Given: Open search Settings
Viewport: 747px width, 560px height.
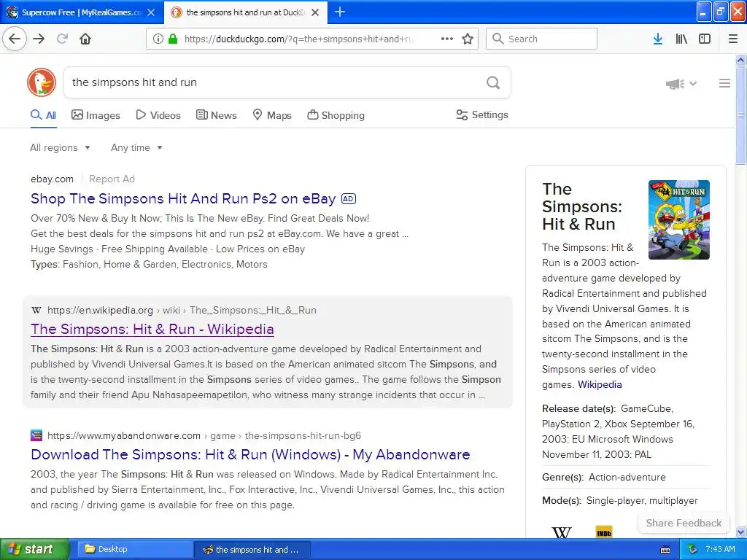Looking at the screenshot, I should (482, 114).
